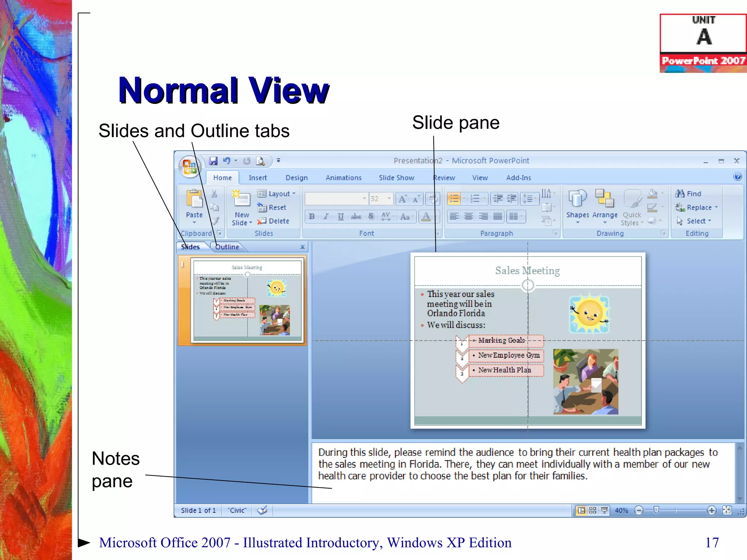Click the Office button orb

click(x=190, y=167)
